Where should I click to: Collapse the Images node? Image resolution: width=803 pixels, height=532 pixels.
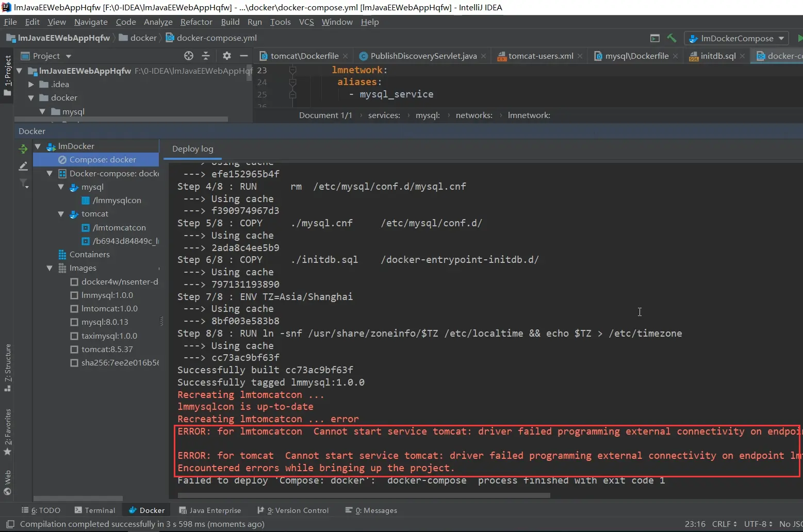pyautogui.click(x=50, y=268)
